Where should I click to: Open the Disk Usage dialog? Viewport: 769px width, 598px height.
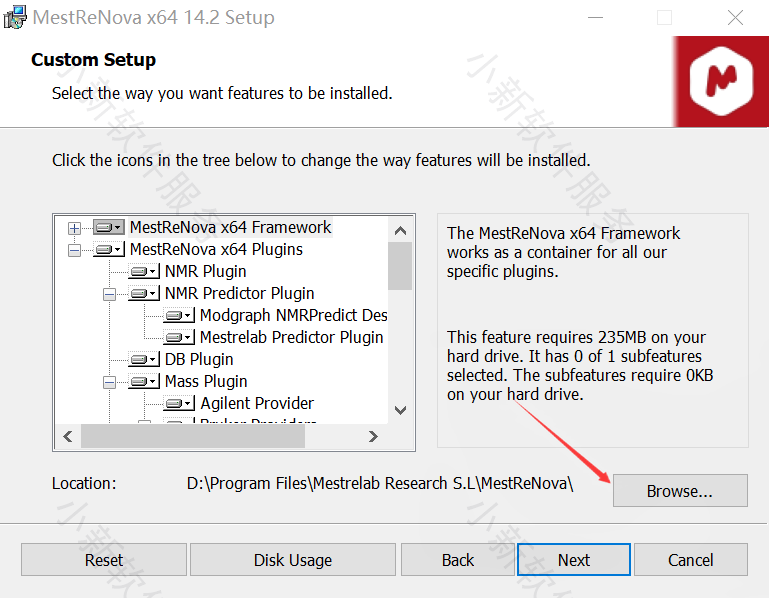point(292,560)
